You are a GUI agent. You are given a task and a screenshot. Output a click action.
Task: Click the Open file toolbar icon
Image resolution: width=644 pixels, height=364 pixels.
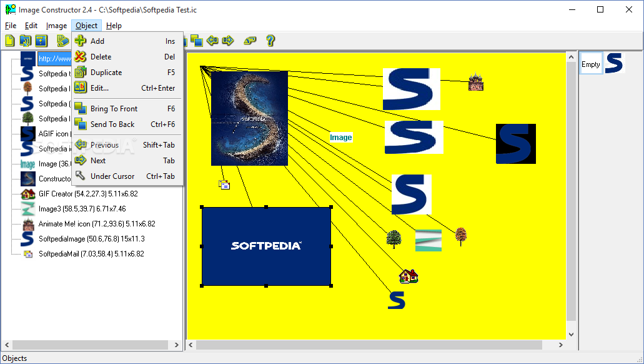[x=26, y=41]
